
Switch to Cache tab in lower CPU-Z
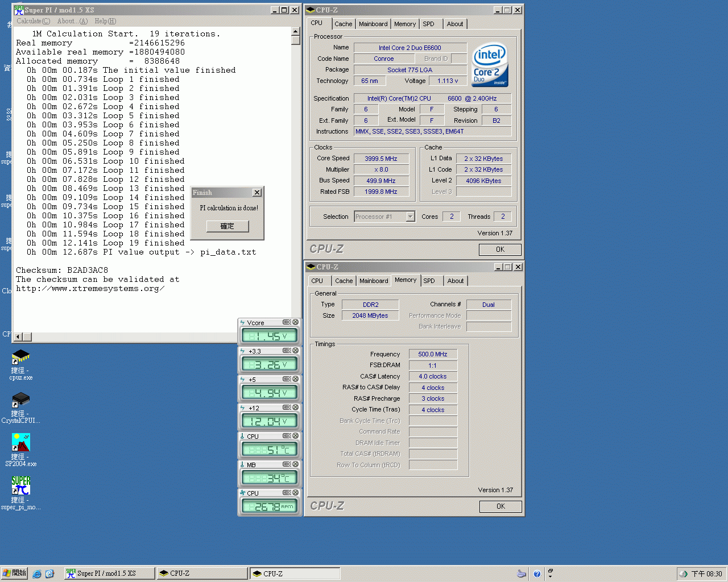click(344, 281)
